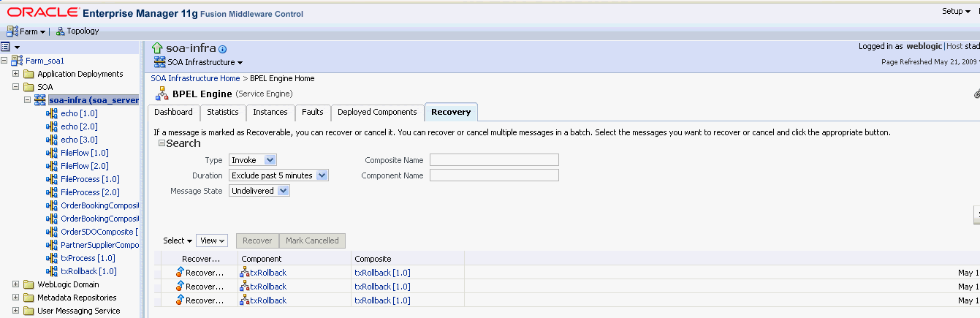
Task: Open the SOA Infrastructure Home breadcrumb link
Action: tap(195, 78)
